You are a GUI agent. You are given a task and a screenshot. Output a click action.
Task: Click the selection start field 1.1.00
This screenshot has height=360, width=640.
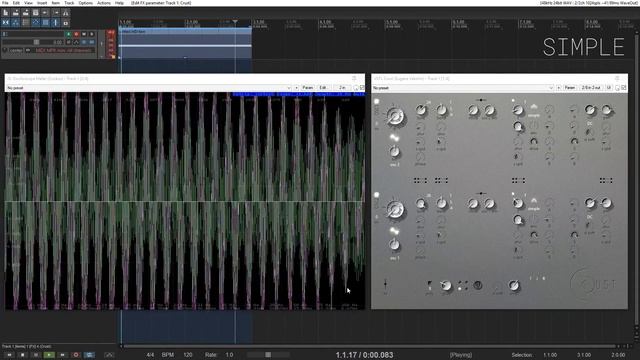pyautogui.click(x=550, y=355)
